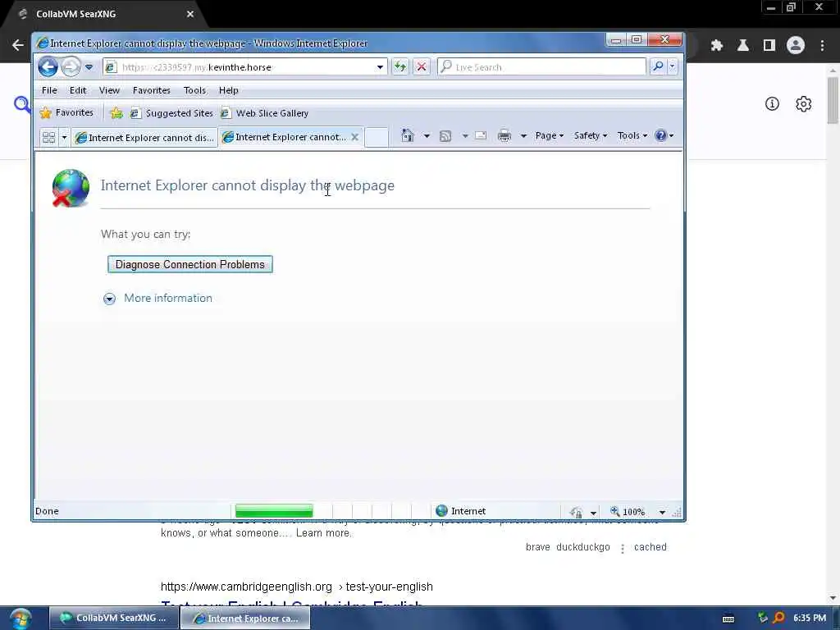Switch to first Internet Explorer cannot display tab
Screen dimensions: 840x630
(144, 138)
